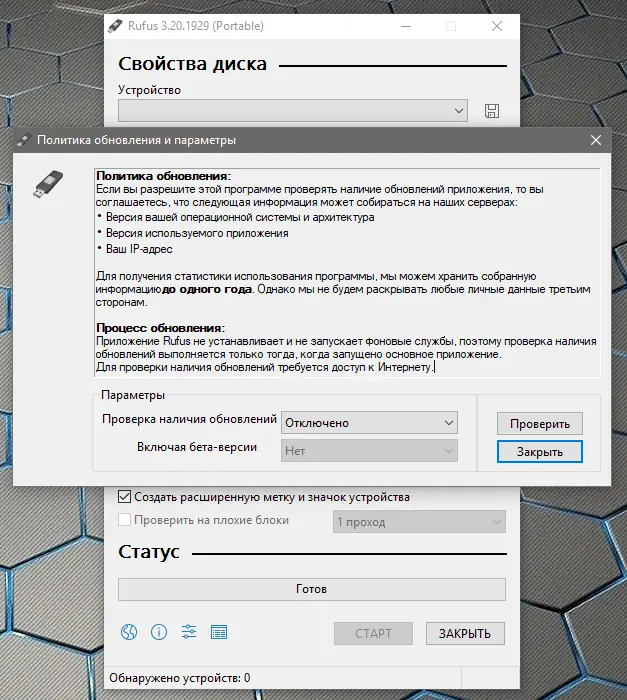Toggle the bad blocks check checkbox
Viewport: 627px width, 700px height.
click(124, 520)
